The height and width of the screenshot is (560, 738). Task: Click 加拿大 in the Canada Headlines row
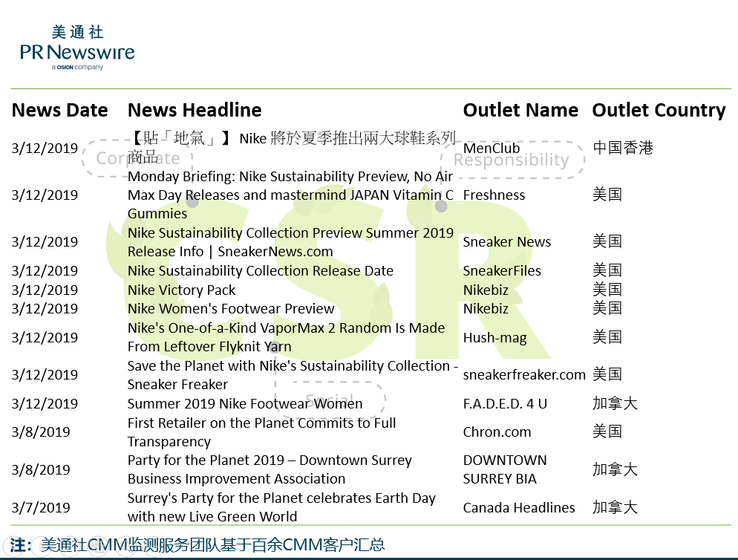[x=615, y=507]
